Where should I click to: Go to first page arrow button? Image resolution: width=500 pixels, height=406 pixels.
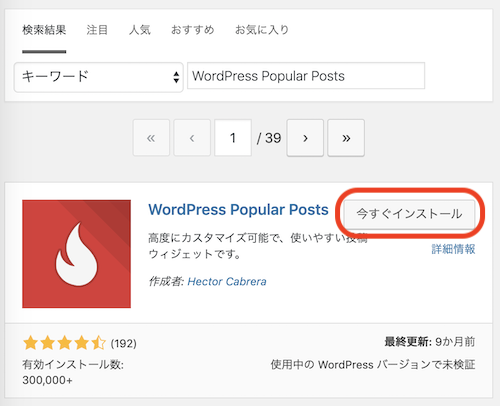click(151, 138)
